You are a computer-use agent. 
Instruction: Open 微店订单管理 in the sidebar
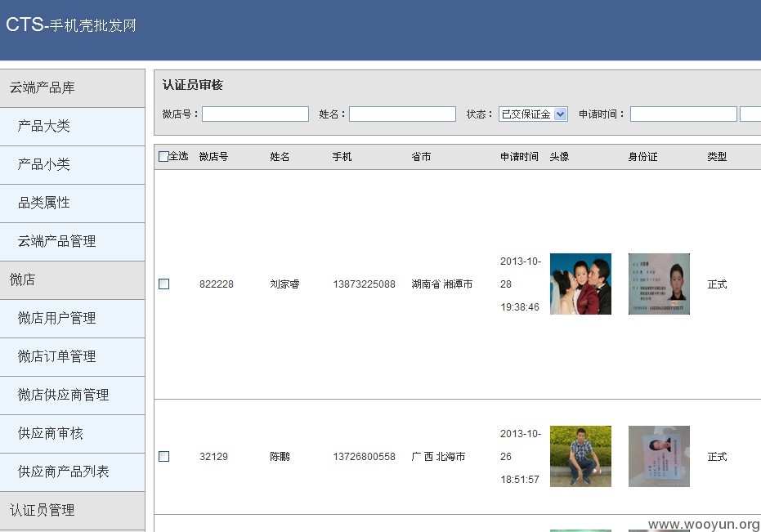72,356
